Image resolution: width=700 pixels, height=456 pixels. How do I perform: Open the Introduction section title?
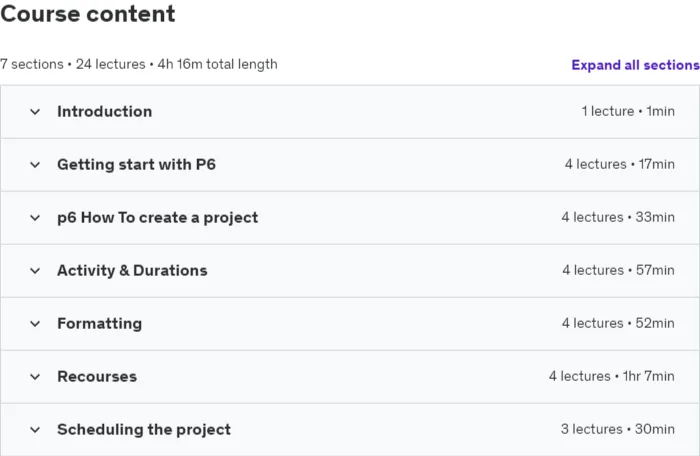[104, 111]
